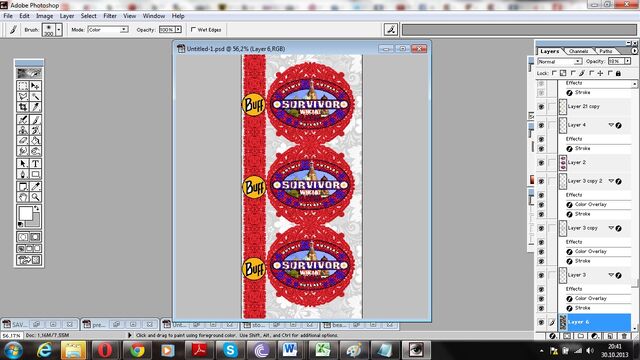This screenshot has width=640, height=360.
Task: Click the white foreground color swatch
Action: point(25,213)
